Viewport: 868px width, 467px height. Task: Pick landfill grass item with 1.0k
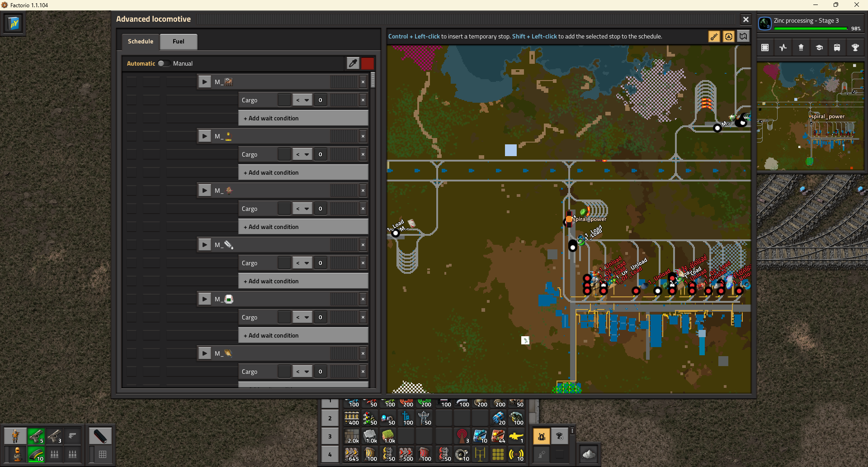tap(388, 436)
